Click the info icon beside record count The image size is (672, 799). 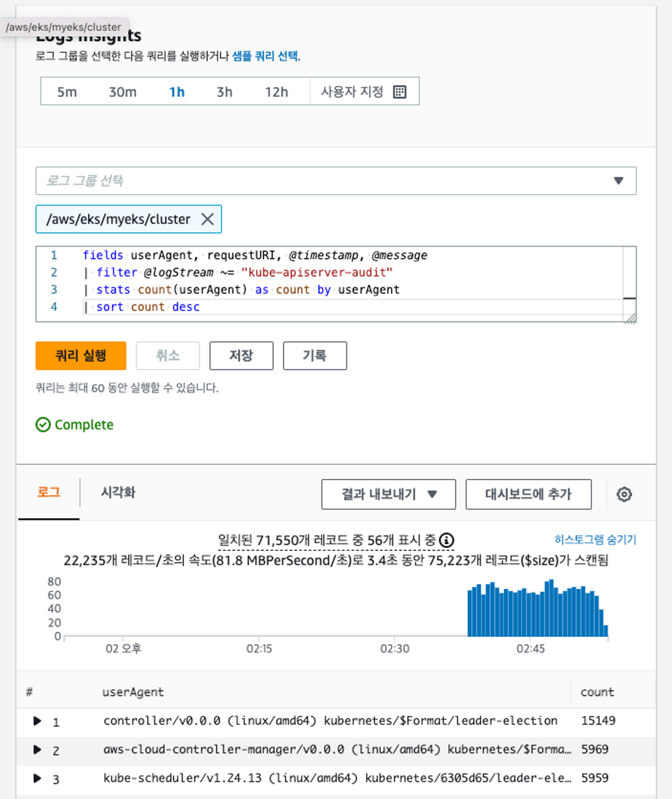(446, 540)
